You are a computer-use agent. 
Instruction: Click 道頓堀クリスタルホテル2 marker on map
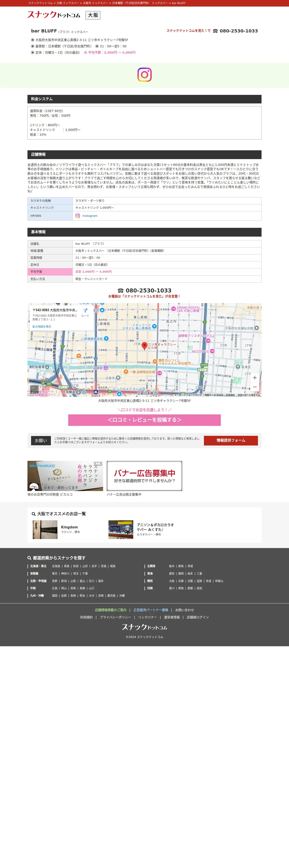click(x=208, y=341)
